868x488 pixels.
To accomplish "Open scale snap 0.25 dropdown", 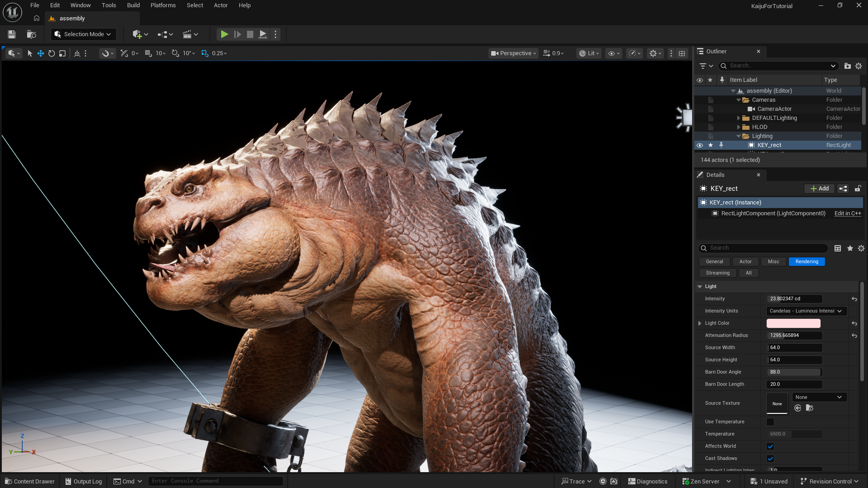I will click(x=219, y=53).
